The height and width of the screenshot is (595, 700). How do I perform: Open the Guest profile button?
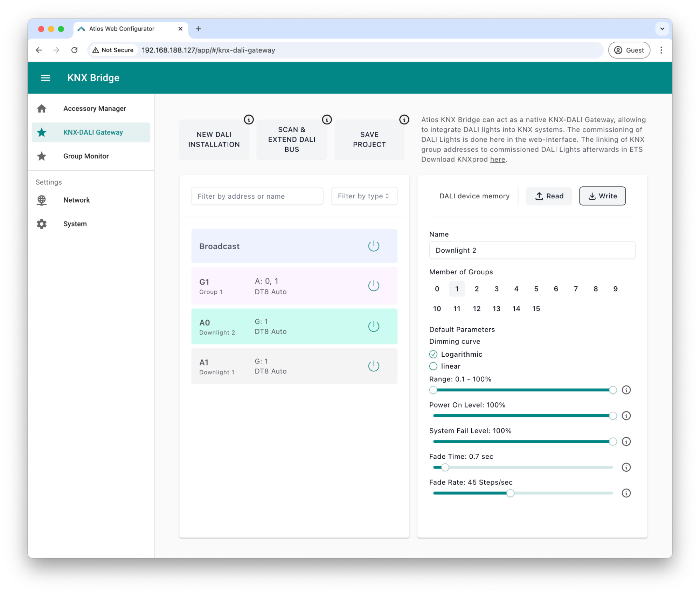[x=629, y=50]
